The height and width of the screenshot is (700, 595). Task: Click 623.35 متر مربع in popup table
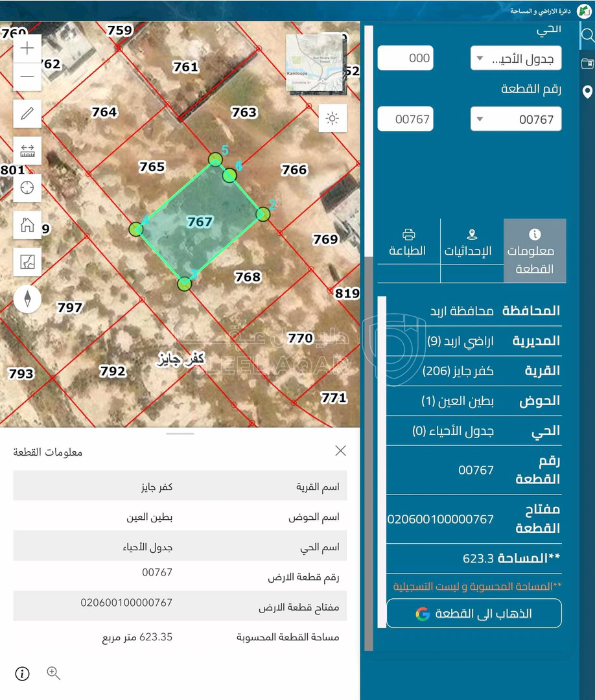(137, 637)
